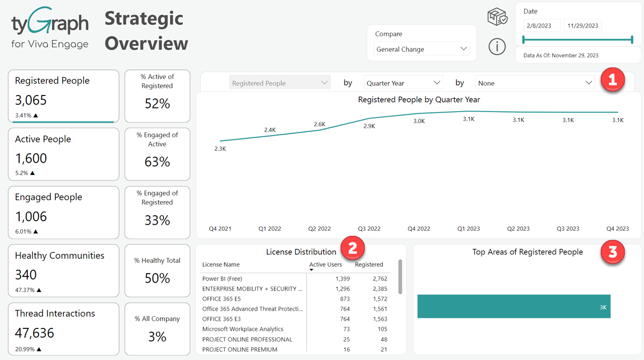Viewport: 644px width, 360px height.
Task: Expand the Quarter Year dropdown
Action: click(x=403, y=83)
